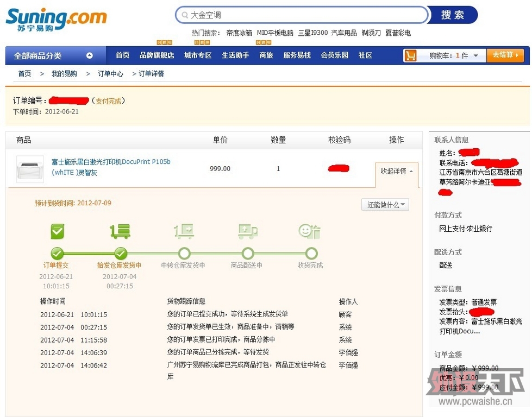Image resolution: width=532 pixels, height=417 pixels.
Task: Click the Suning.com logo
Action: 56,20
